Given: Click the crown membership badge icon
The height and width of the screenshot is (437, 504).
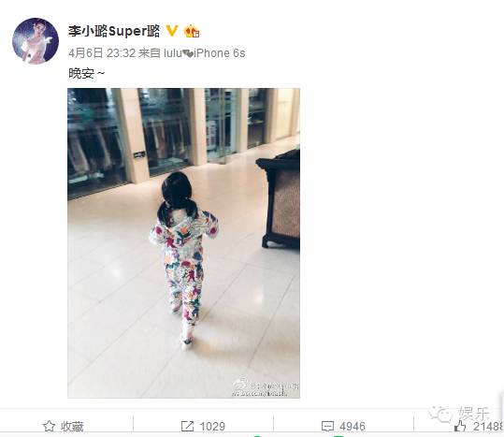Looking at the screenshot, I should (x=192, y=31).
